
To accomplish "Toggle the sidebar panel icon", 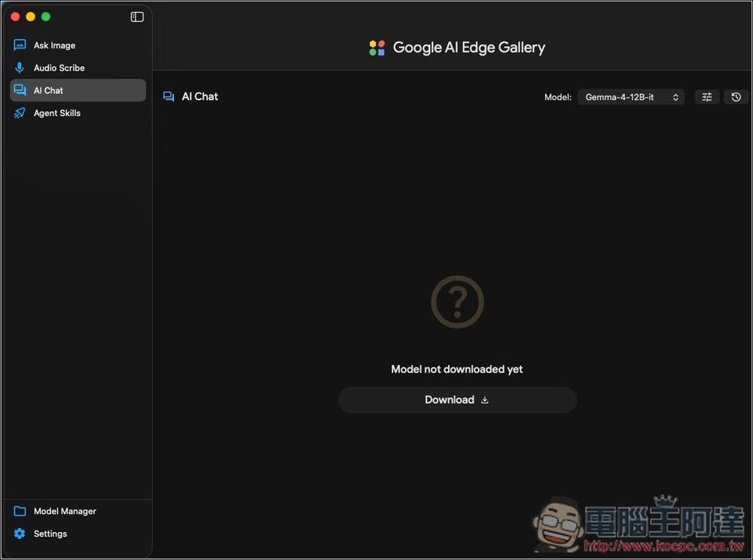I will [137, 17].
